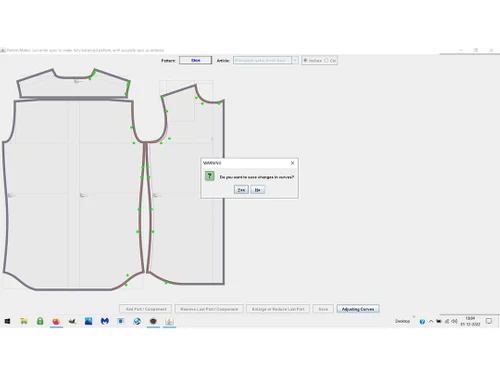Open the Article dropdown list
Image resolution: width=500 pixels, height=375 pixels.
tap(295, 60)
